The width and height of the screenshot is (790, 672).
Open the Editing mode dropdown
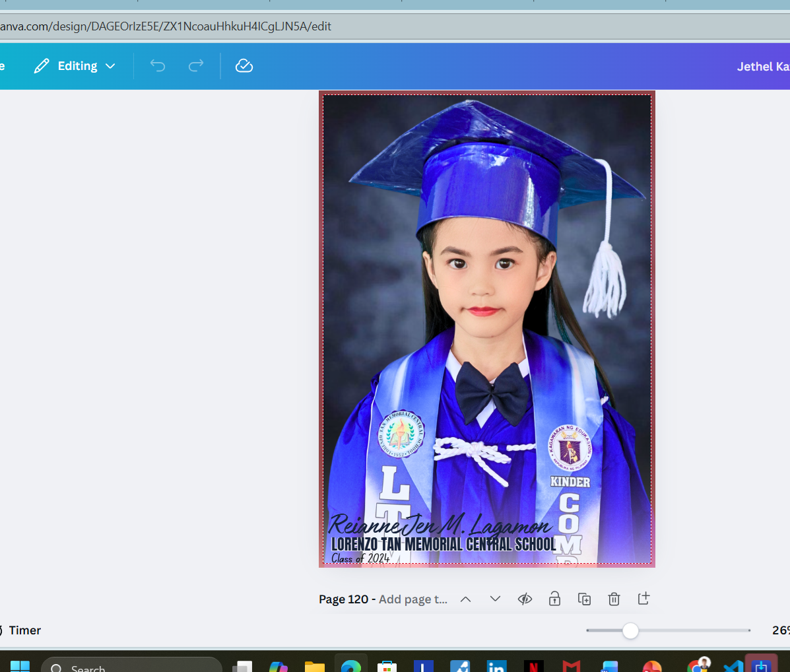tap(75, 66)
